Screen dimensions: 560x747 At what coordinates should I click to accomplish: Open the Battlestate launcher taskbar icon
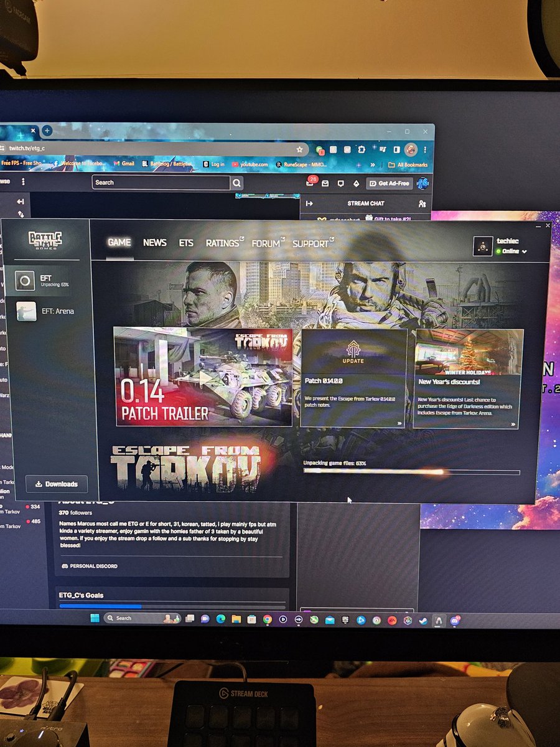coord(439,621)
